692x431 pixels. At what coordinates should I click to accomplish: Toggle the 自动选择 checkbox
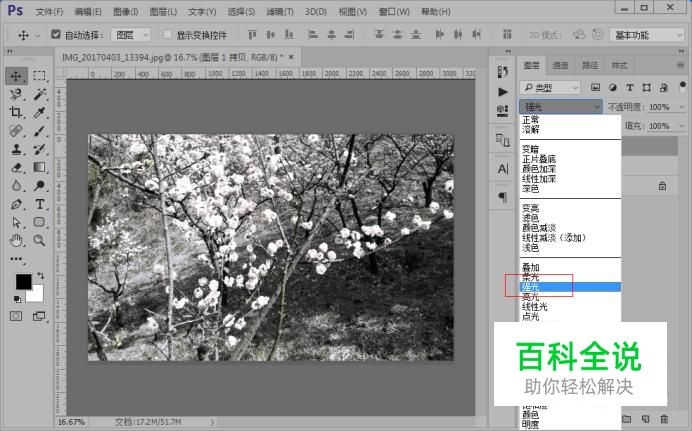pos(55,35)
